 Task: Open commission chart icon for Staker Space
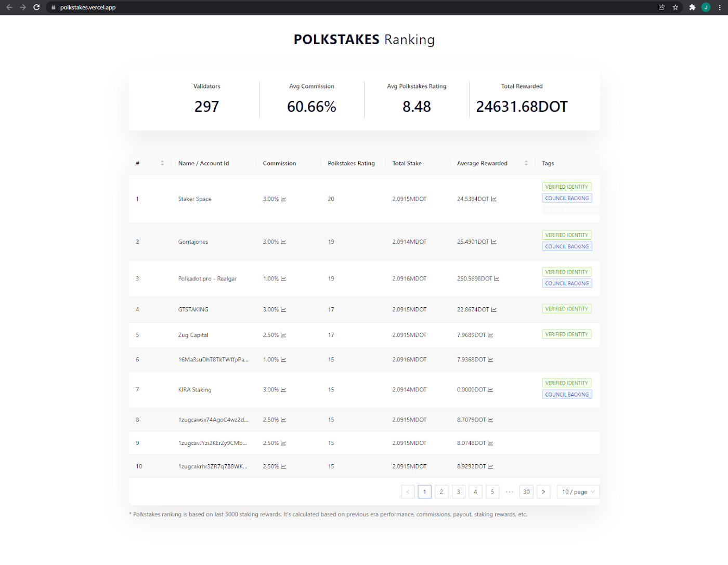(x=283, y=199)
